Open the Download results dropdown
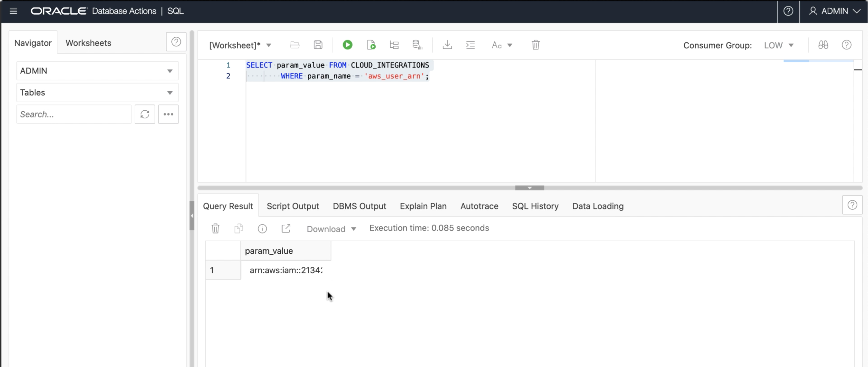Image resolution: width=868 pixels, height=367 pixels. (331, 229)
